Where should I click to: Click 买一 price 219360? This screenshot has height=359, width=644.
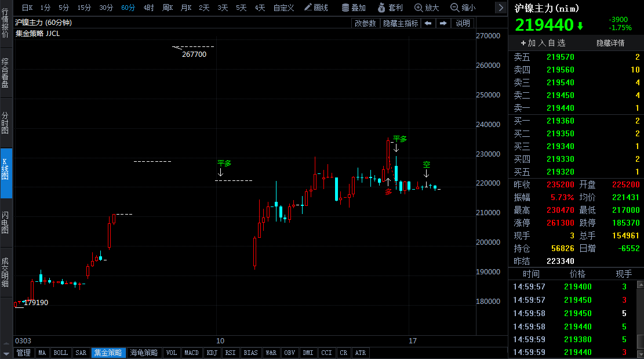560,121
